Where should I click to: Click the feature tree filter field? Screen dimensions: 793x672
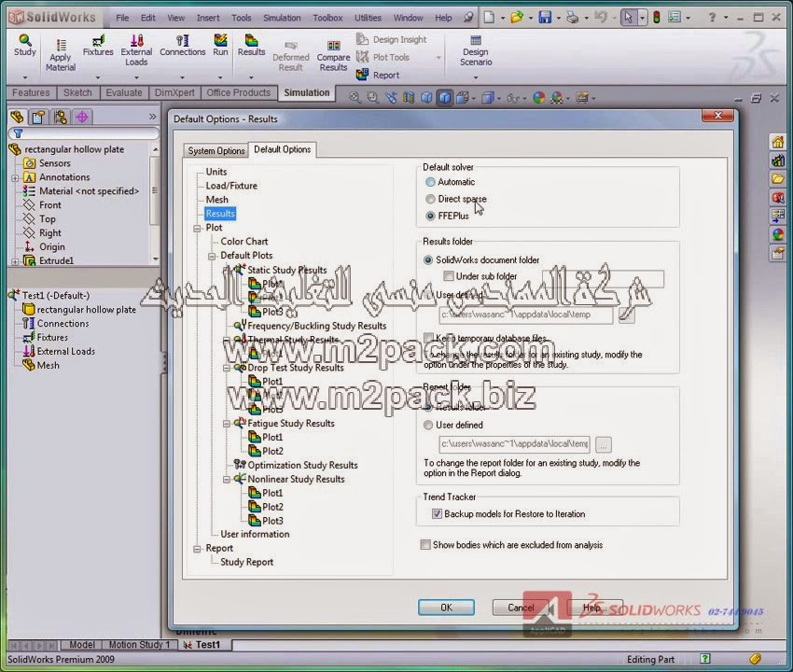pyautogui.click(x=84, y=133)
